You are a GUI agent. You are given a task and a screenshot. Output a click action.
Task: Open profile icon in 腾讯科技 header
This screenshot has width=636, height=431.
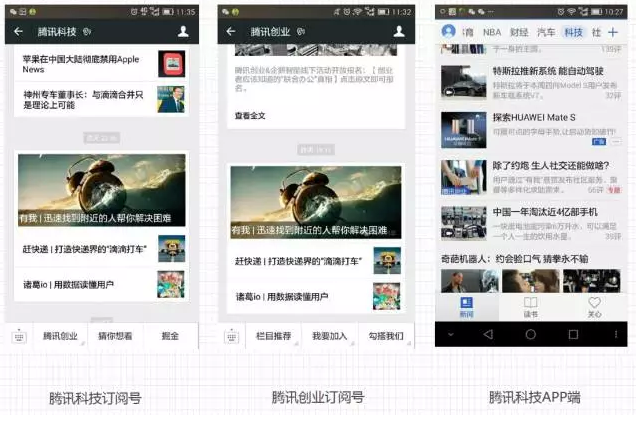(183, 31)
